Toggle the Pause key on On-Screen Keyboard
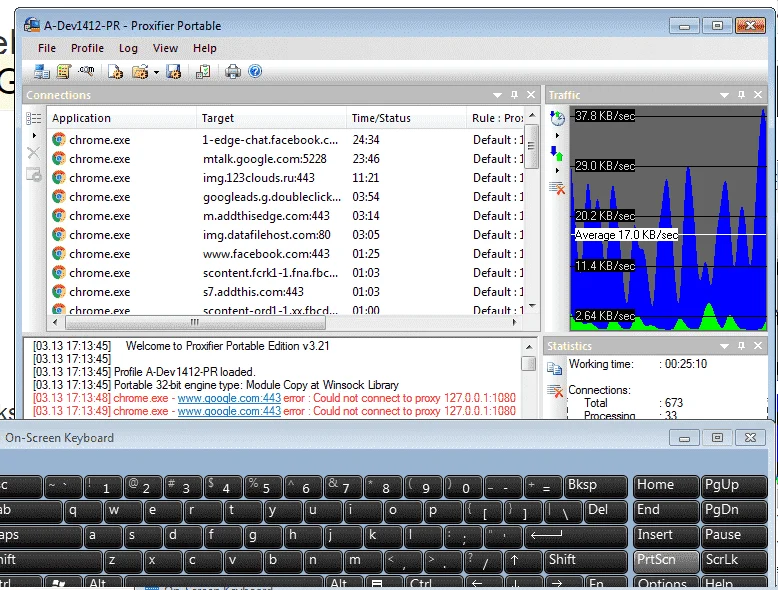 (x=734, y=535)
